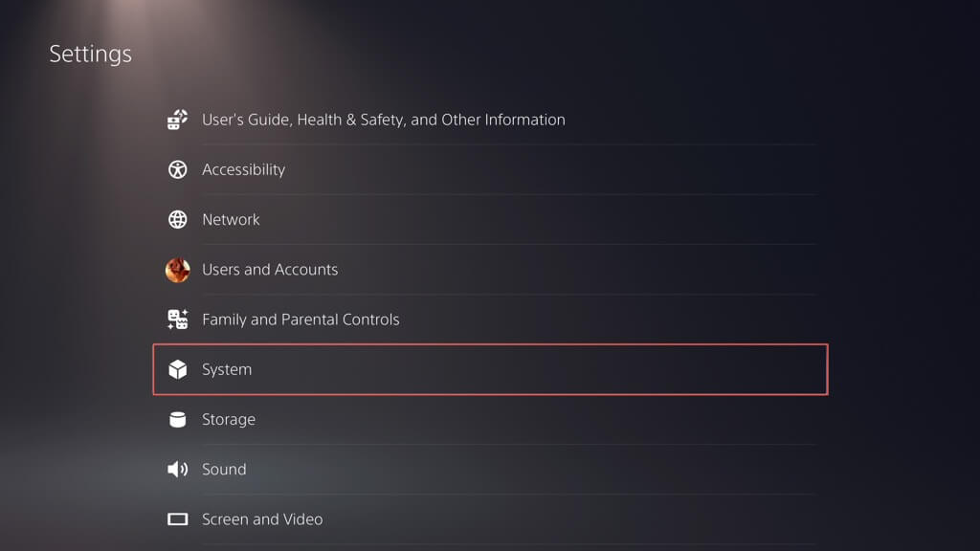Click the empty right side of the System row

pos(670,369)
